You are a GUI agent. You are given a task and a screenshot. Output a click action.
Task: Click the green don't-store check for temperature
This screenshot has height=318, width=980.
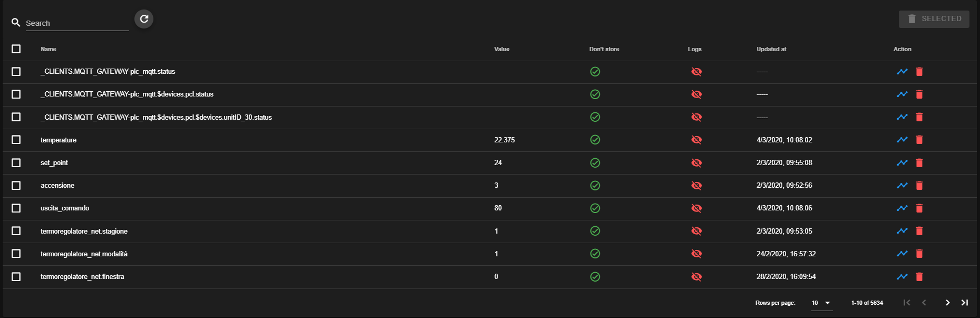point(595,140)
